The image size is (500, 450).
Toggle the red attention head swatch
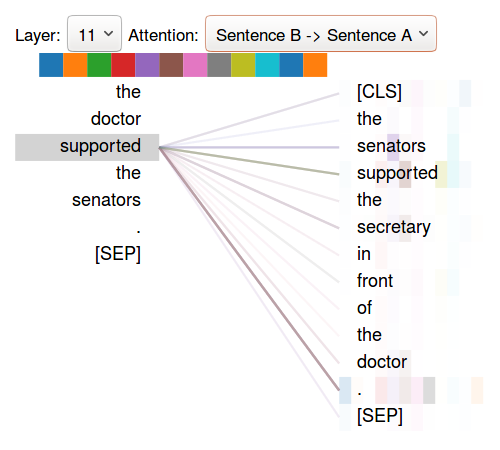tap(123, 65)
